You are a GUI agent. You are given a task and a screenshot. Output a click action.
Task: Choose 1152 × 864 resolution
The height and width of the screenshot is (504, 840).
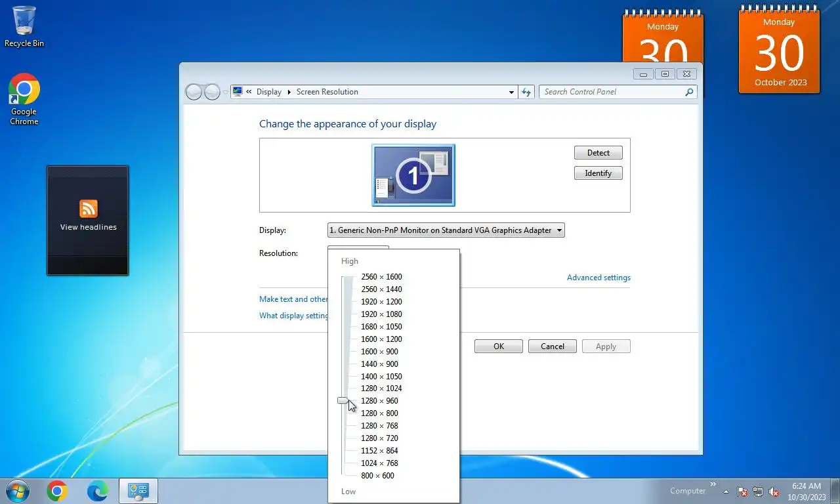coord(379,451)
